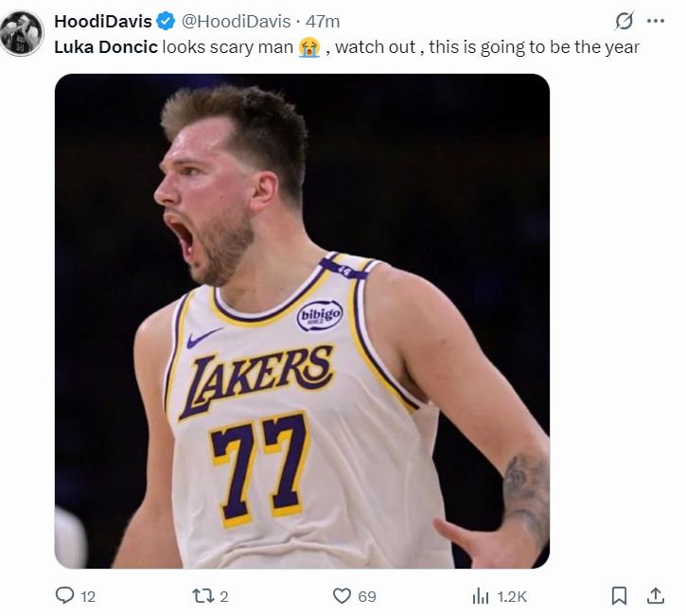Click the reply speech bubble icon
The image size is (686, 616).
[64, 596]
